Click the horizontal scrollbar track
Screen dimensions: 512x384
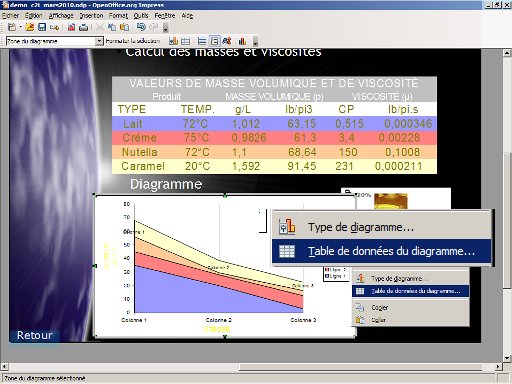(120, 367)
